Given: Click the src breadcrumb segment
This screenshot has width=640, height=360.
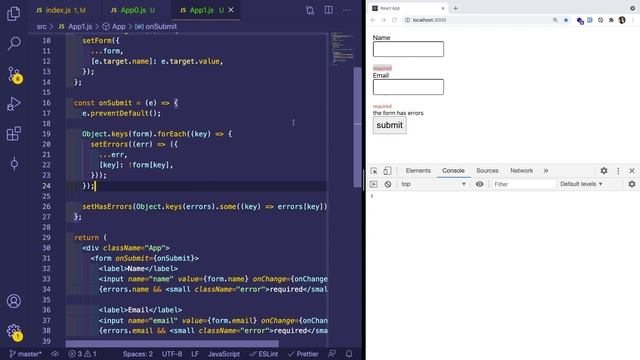Looking at the screenshot, I should [x=42, y=27].
